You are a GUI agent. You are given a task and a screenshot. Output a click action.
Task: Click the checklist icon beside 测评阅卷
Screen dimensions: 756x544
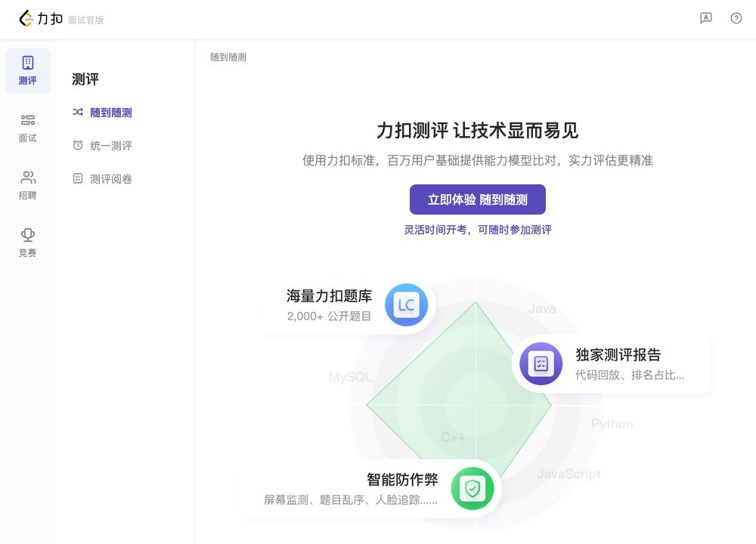coord(78,178)
